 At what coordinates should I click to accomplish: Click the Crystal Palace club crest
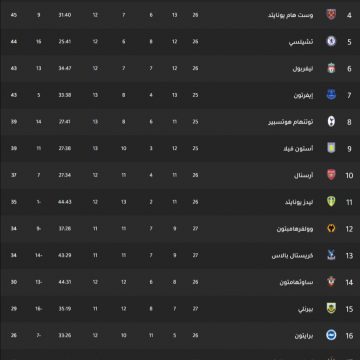(x=331, y=255)
